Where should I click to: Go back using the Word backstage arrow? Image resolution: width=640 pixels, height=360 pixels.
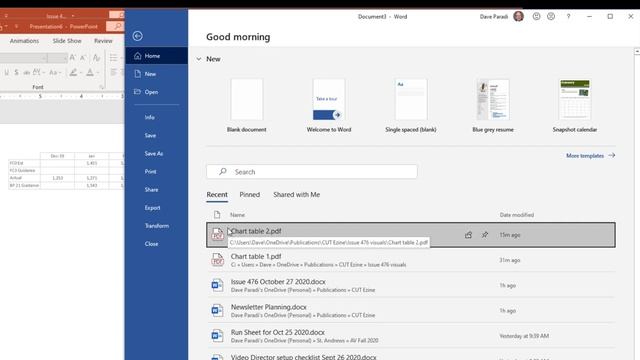(x=138, y=36)
